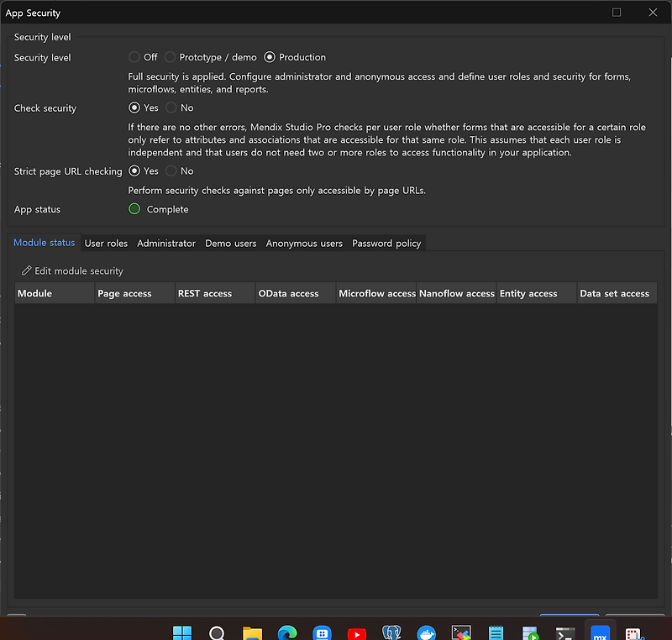The height and width of the screenshot is (640, 672).
Task: Select the Production security level
Action: [x=269, y=57]
